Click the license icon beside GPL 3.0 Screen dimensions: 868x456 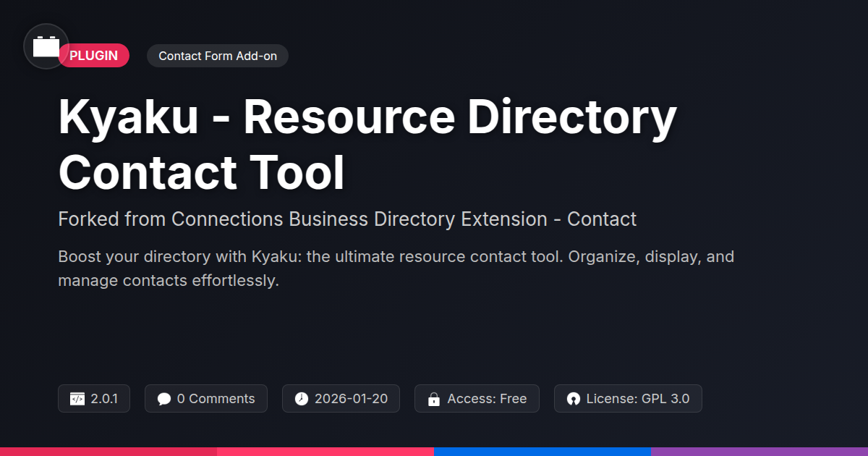pos(574,399)
